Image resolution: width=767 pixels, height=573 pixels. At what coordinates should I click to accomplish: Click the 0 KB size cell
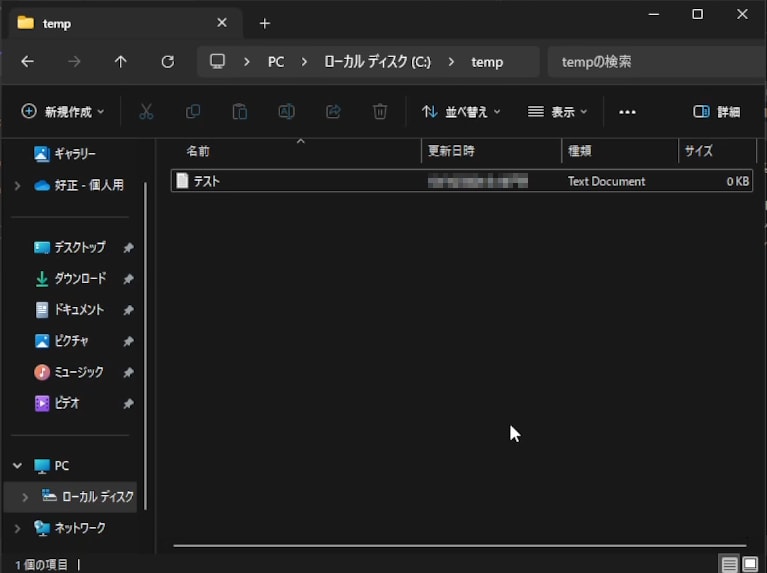tap(738, 181)
